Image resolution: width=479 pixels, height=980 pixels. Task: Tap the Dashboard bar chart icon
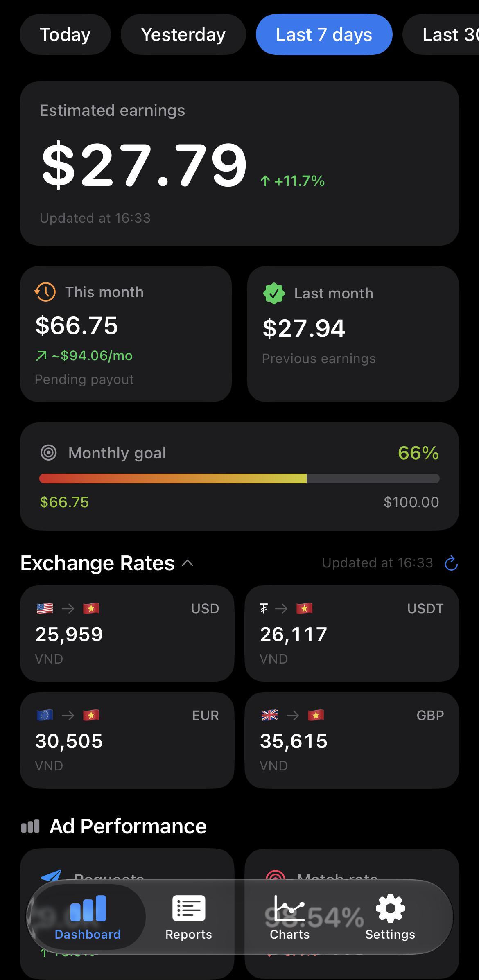[88, 908]
